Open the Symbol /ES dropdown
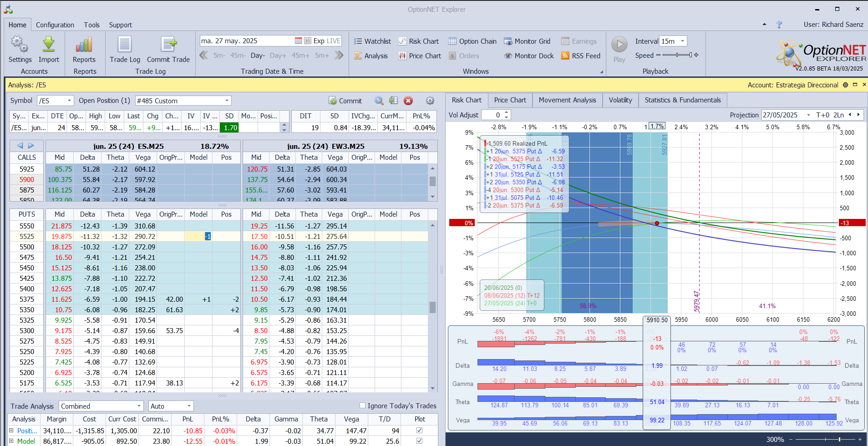 tap(70, 101)
